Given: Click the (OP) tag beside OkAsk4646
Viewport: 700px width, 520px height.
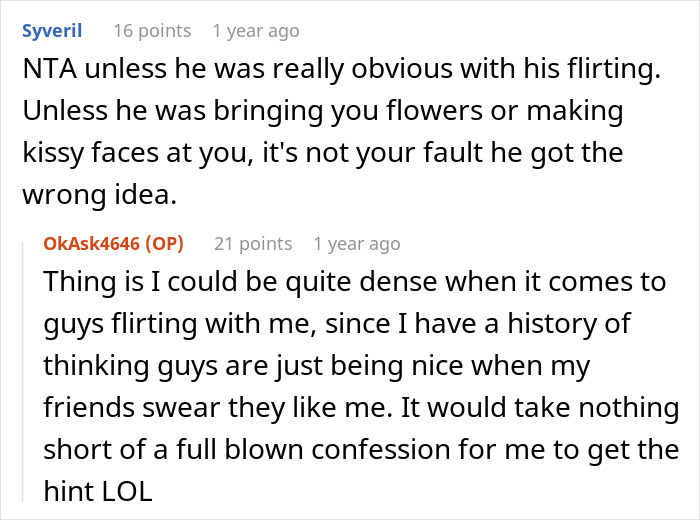Looking at the screenshot, I should point(164,244).
